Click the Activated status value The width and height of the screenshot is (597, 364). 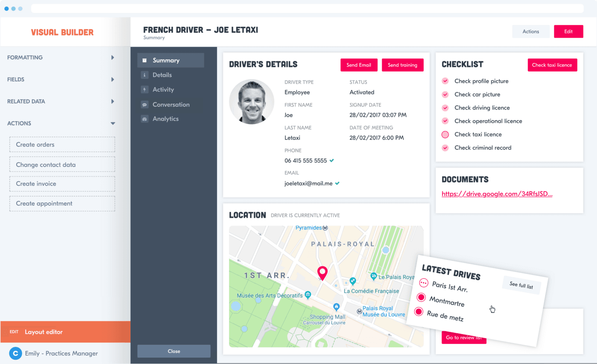click(362, 92)
